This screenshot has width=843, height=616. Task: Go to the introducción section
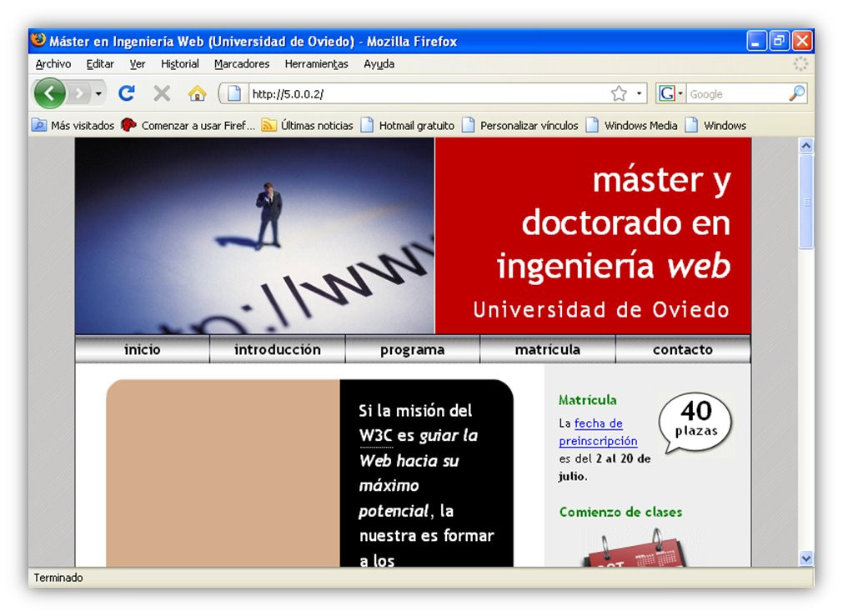[278, 349]
